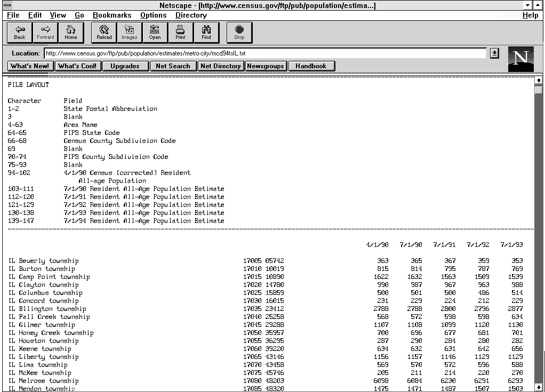Click the '7/1/93' column header
The image size is (545, 392).
point(511,245)
